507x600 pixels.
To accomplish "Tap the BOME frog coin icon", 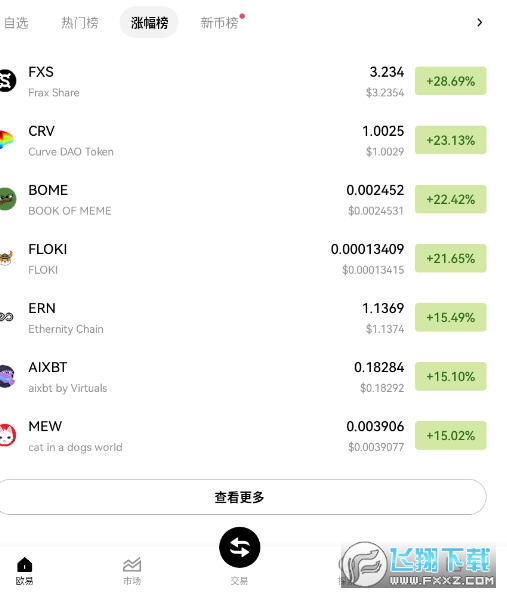I will (8, 199).
